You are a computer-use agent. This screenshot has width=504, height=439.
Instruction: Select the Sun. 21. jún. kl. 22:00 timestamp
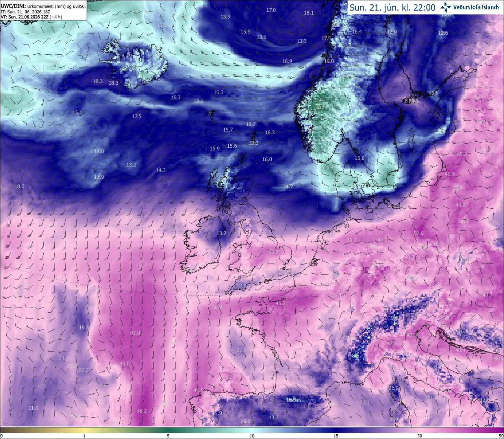point(393,7)
